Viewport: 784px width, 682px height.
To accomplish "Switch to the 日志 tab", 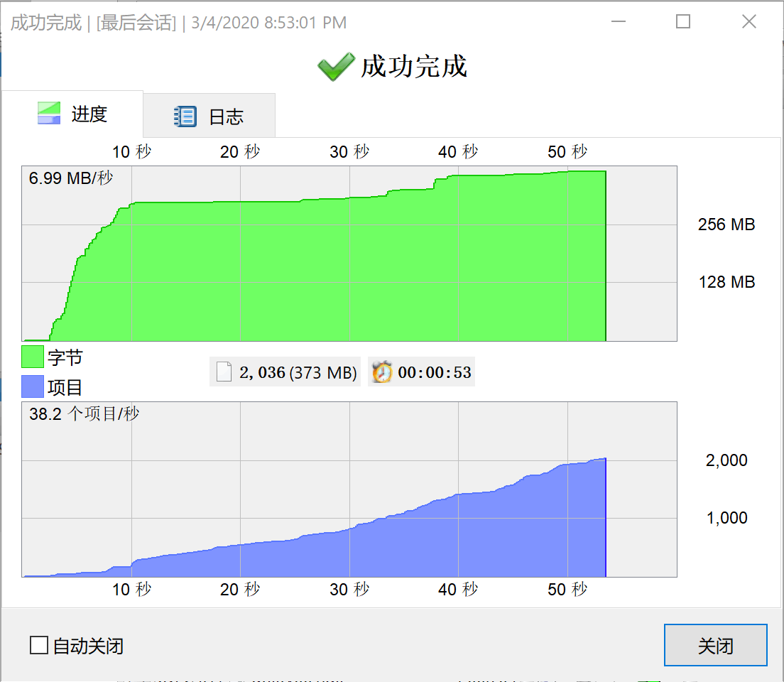I will coord(209,115).
